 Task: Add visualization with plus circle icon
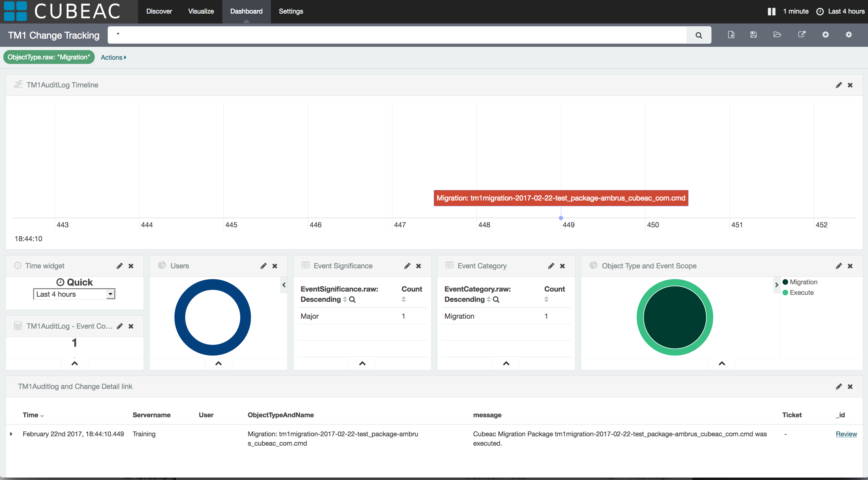(x=825, y=35)
